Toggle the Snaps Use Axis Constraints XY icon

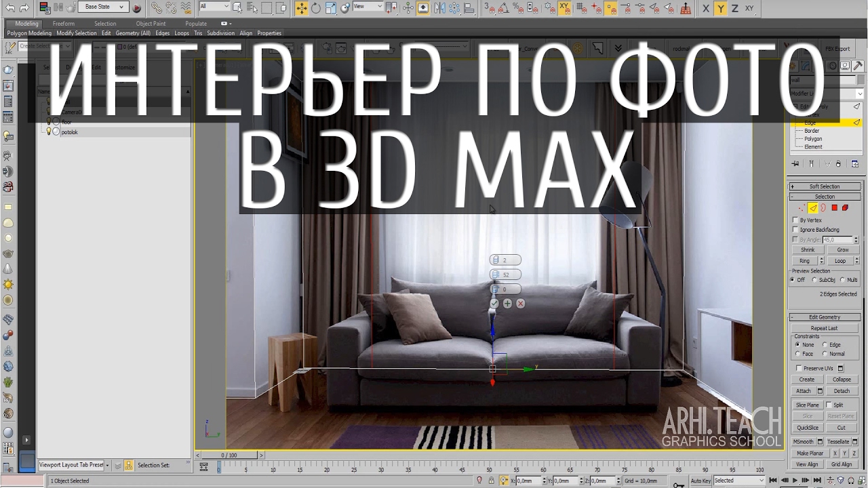click(565, 8)
